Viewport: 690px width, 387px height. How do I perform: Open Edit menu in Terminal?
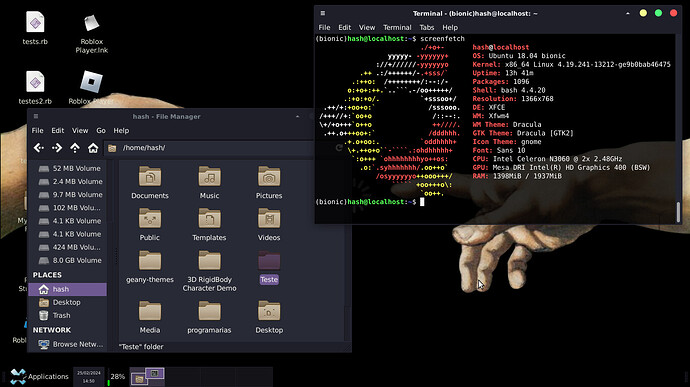(x=345, y=27)
